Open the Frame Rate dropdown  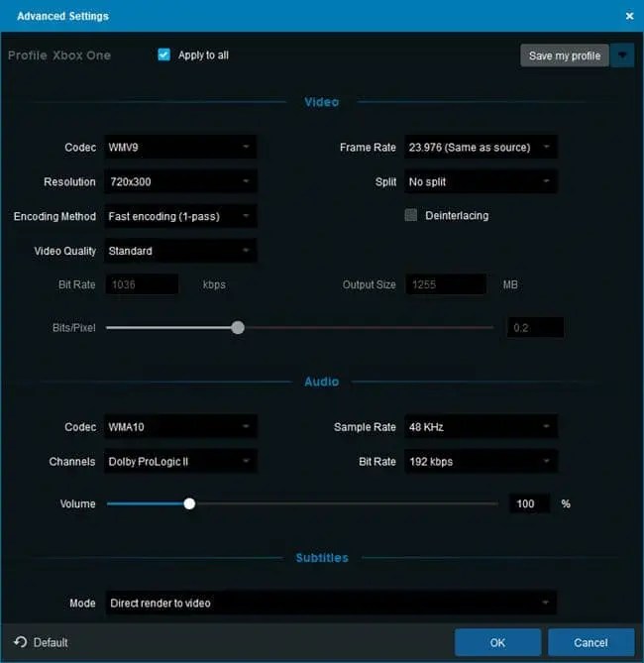(481, 147)
